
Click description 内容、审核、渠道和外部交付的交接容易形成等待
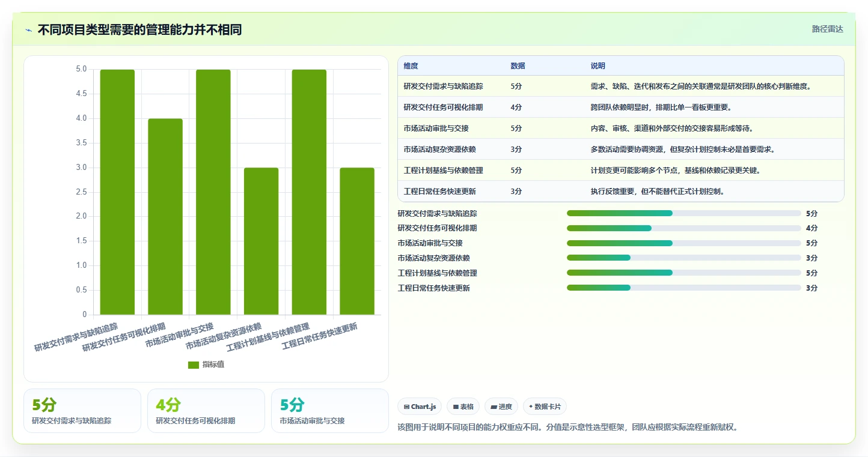click(x=672, y=129)
